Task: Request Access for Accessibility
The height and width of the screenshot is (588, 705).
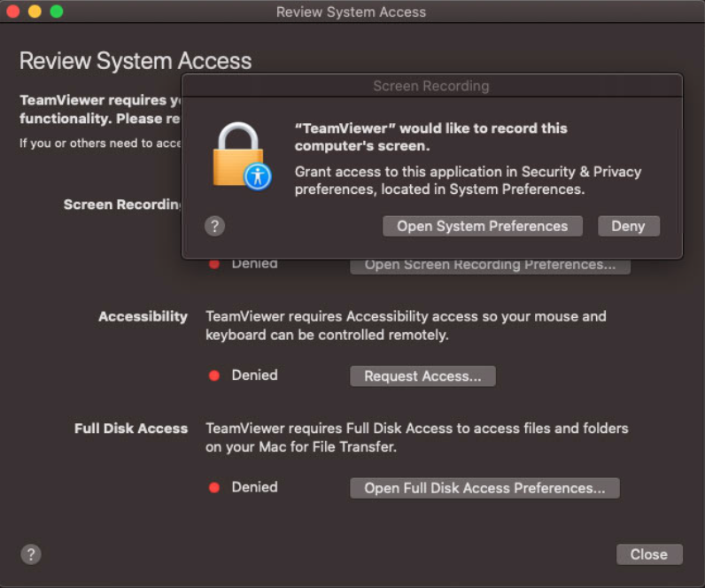Action: [x=422, y=375]
